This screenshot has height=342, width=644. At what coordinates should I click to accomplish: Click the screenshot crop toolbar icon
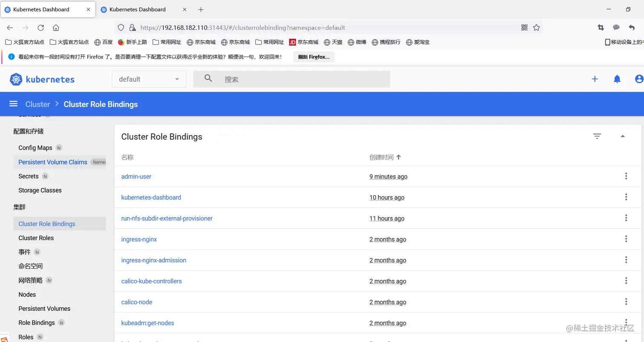pyautogui.click(x=601, y=27)
